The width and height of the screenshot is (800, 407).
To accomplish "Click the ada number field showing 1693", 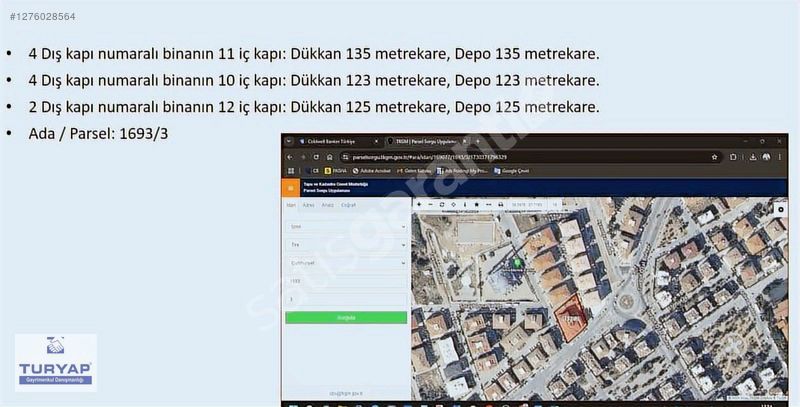I will coord(346,281).
